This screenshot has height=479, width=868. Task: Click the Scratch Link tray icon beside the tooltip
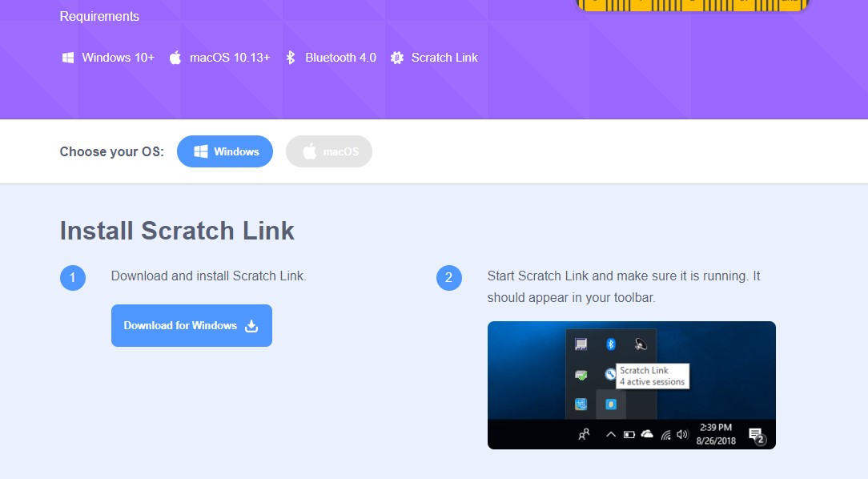609,374
